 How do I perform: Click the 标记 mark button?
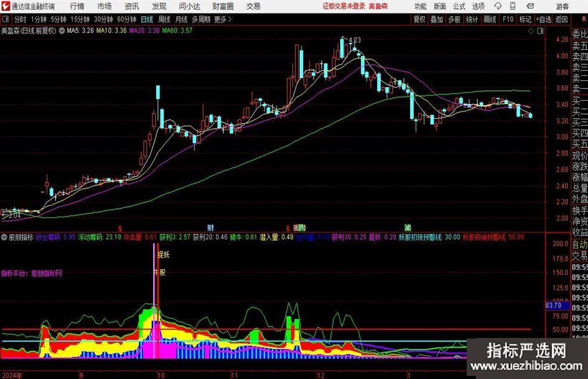(525, 19)
